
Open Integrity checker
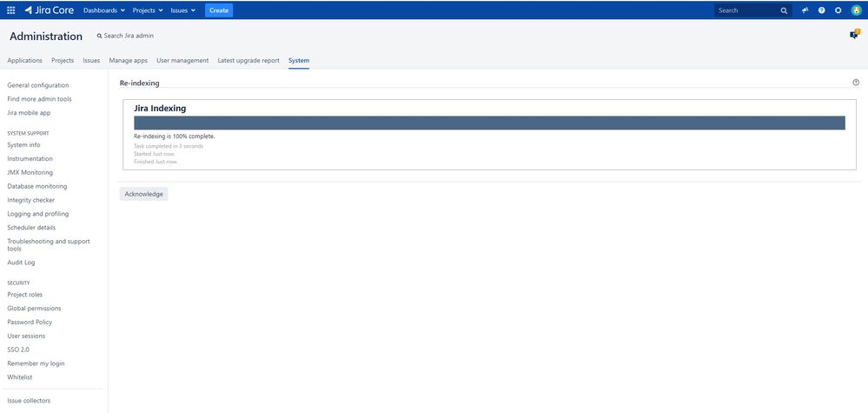31,200
